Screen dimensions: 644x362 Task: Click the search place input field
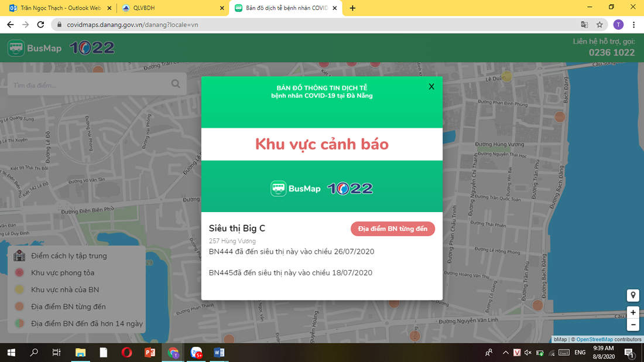[88, 85]
